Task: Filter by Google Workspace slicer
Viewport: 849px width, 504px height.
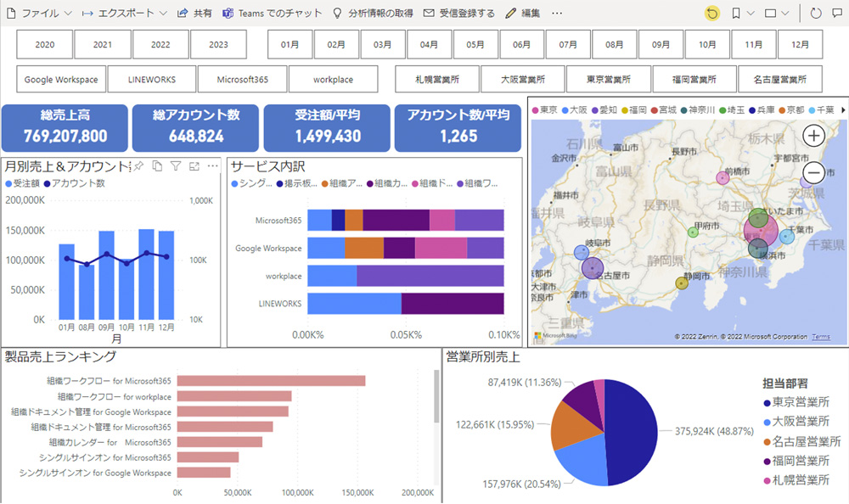Action: coord(61,80)
